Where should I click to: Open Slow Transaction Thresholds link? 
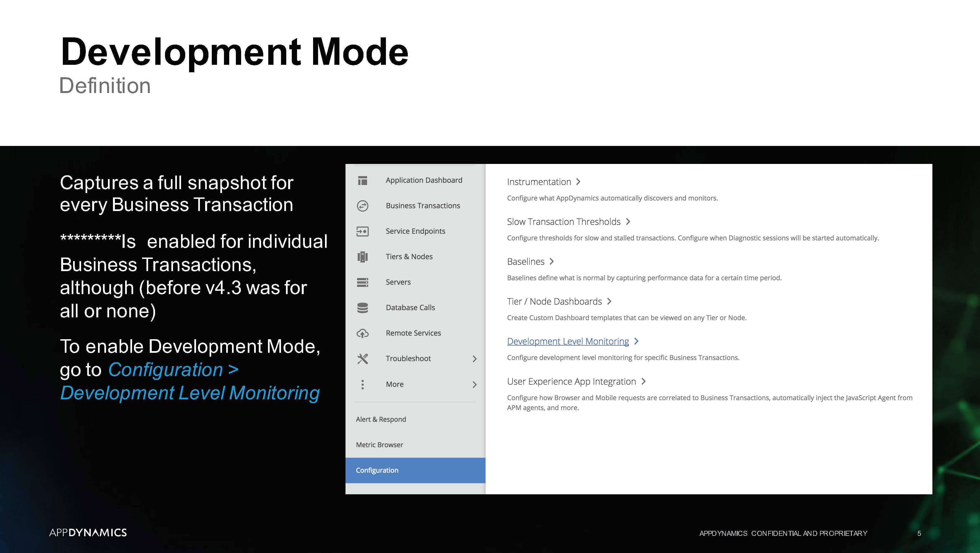pos(563,222)
